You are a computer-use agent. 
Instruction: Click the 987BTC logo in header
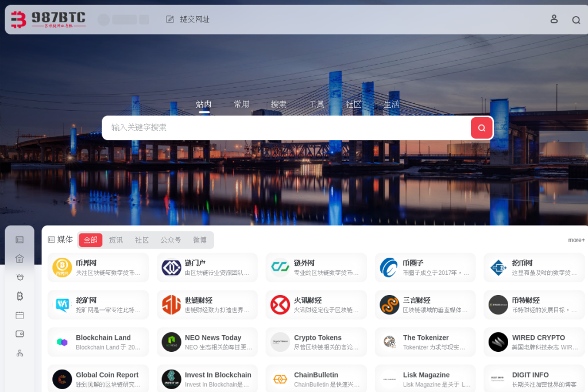48,20
